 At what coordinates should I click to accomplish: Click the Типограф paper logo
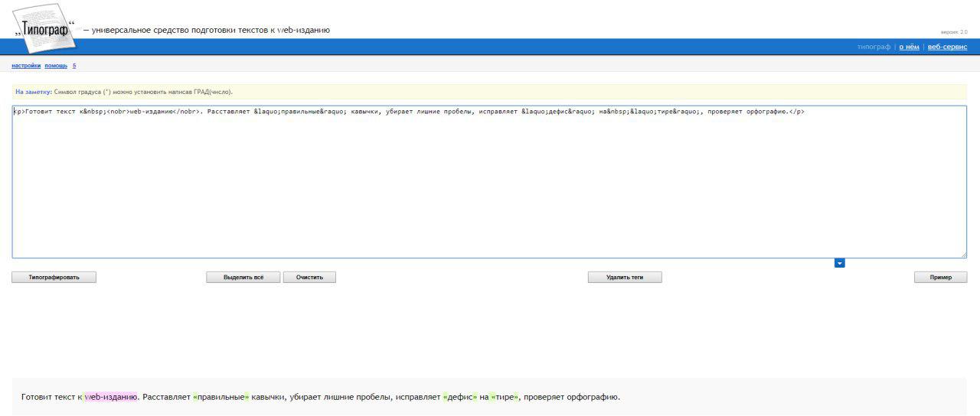coord(45,28)
